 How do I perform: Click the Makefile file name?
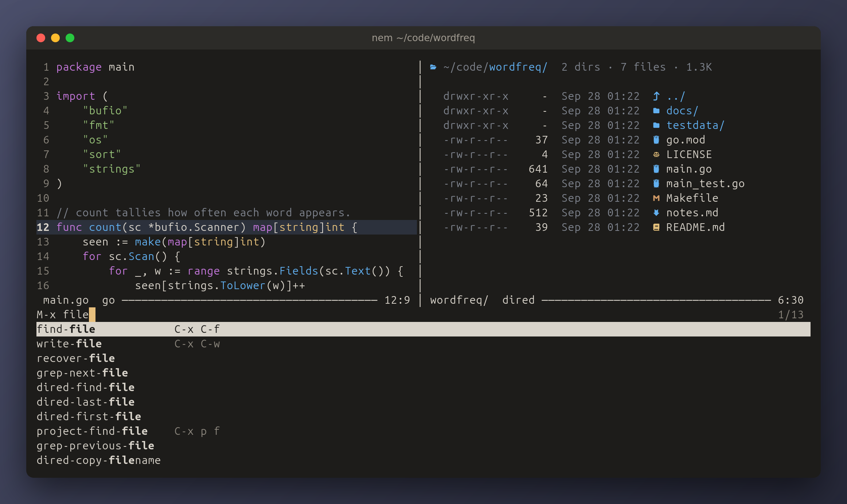pos(692,198)
